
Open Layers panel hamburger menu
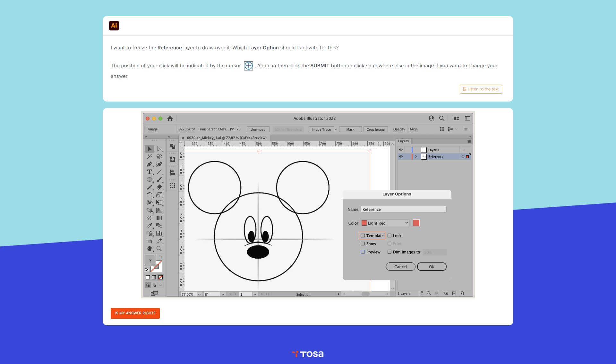(x=469, y=141)
